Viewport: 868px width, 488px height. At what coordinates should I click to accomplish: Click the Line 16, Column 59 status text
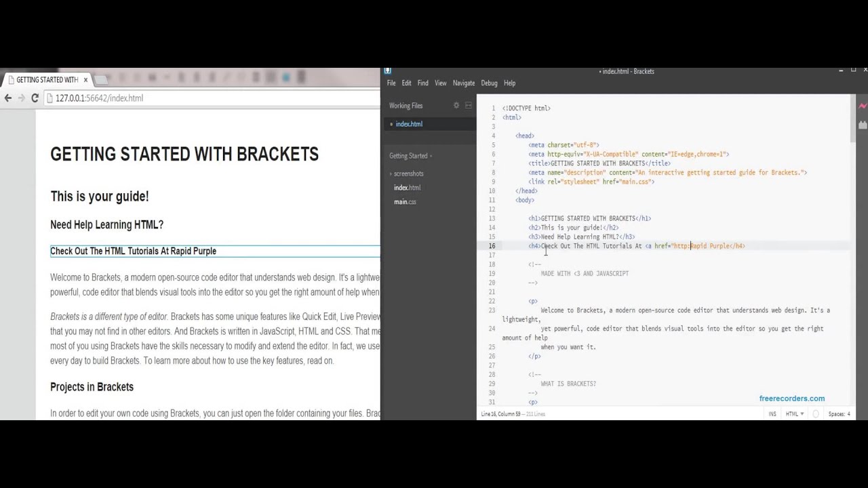500,414
